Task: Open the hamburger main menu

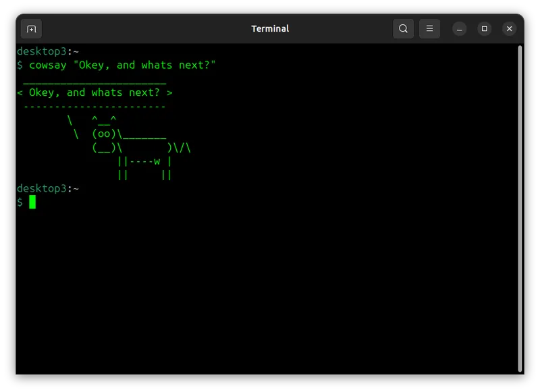Action: click(429, 29)
